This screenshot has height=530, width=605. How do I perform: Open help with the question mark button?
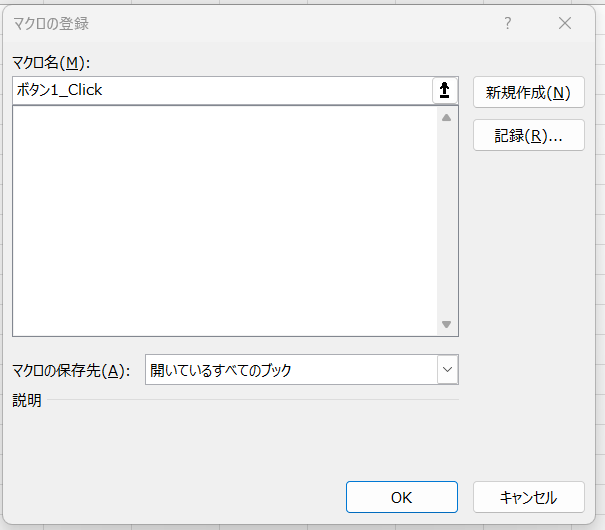[x=508, y=23]
